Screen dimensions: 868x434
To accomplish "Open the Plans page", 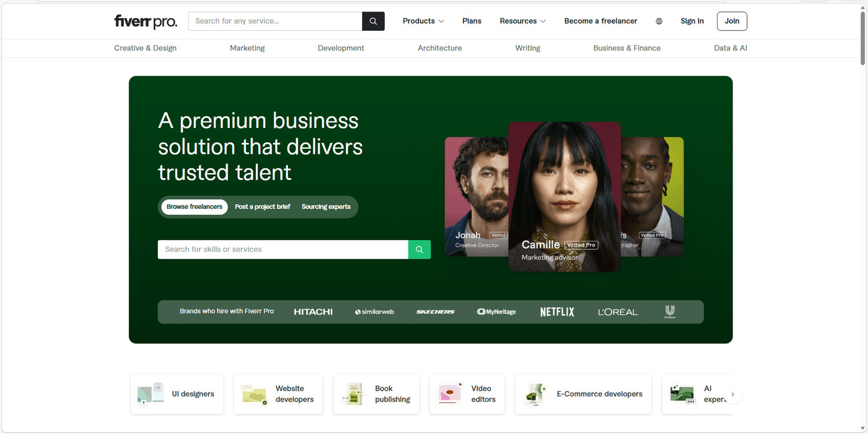I will click(x=472, y=21).
